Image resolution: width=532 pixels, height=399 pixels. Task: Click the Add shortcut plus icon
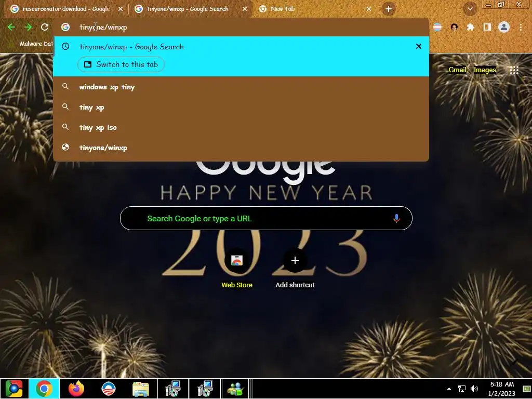(x=295, y=261)
